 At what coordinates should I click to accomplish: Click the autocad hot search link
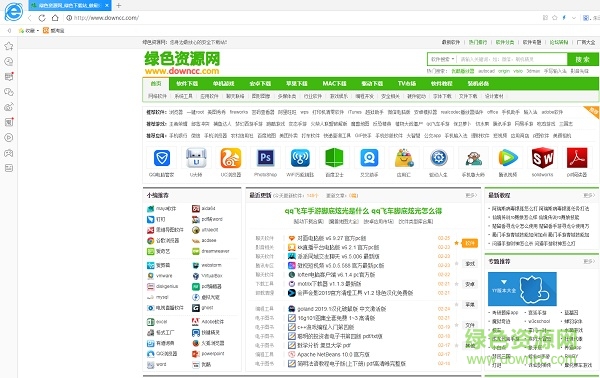coord(486,71)
